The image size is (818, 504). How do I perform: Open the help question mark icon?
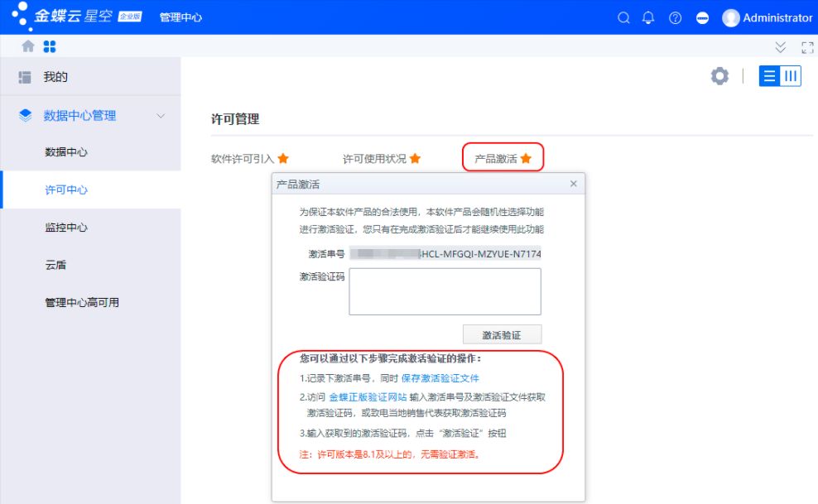coord(675,17)
